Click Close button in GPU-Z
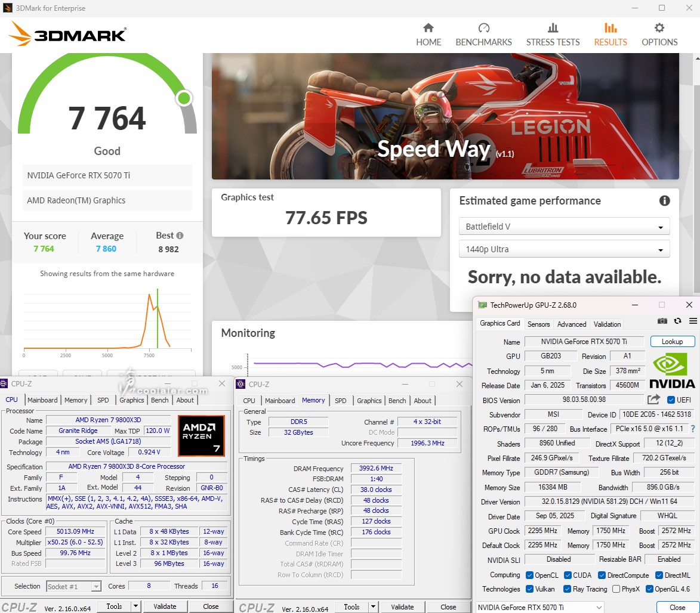 pos(677,607)
